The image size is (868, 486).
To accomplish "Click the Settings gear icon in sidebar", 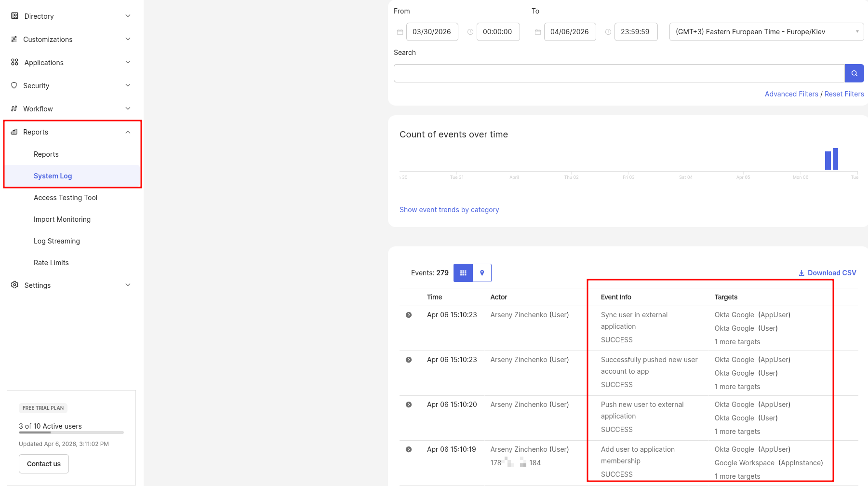I will [x=14, y=285].
